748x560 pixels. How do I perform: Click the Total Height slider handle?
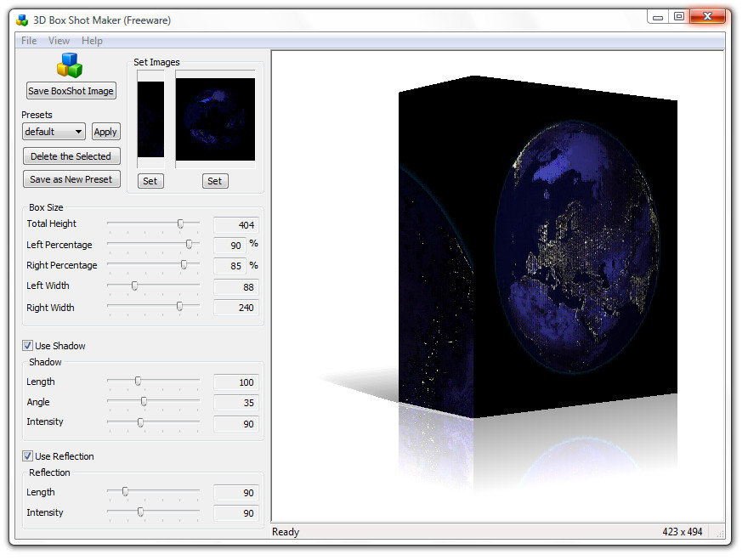pos(180,223)
